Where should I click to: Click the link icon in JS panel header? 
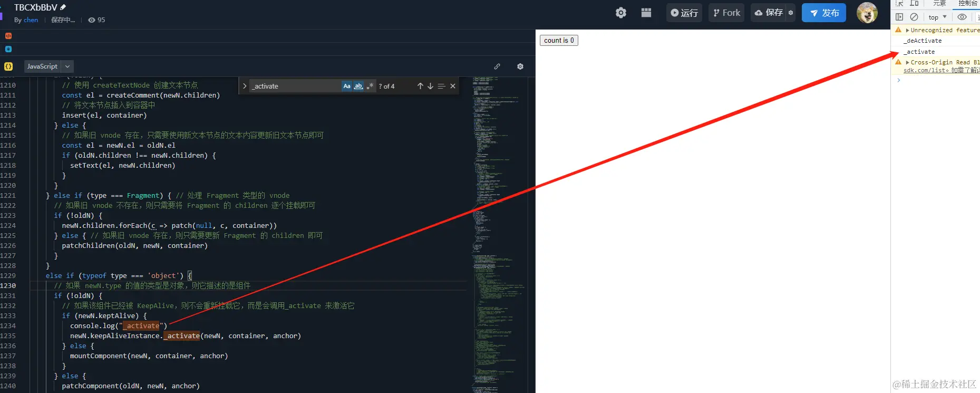click(x=497, y=66)
